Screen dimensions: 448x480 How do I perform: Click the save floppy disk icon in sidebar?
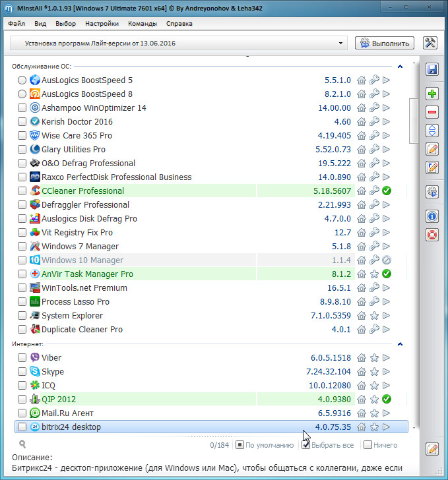[x=432, y=69]
